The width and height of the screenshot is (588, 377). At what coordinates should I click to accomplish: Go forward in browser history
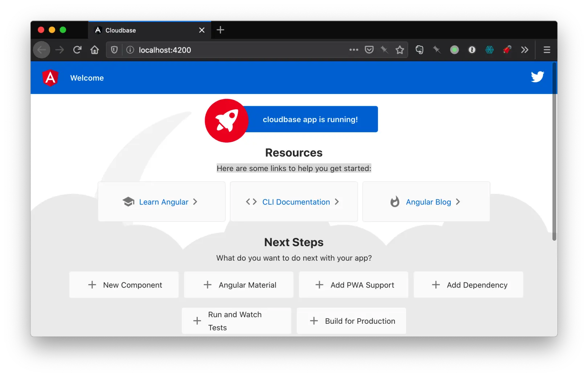[60, 50]
